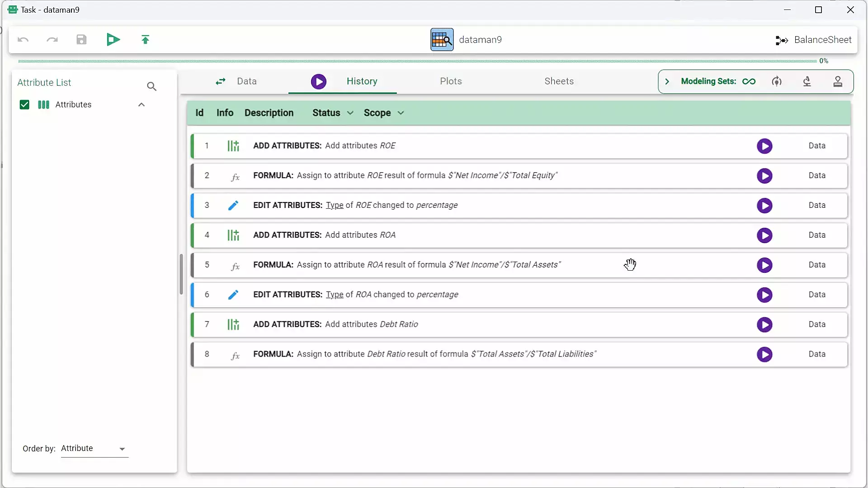
Task: Click the save disk icon
Action: coord(81,40)
